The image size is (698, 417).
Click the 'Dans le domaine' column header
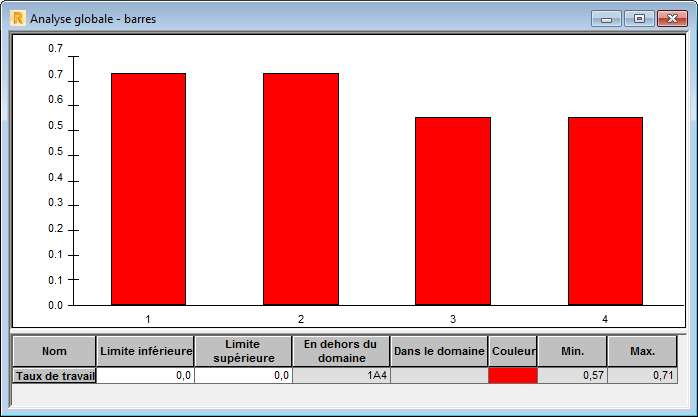click(439, 351)
